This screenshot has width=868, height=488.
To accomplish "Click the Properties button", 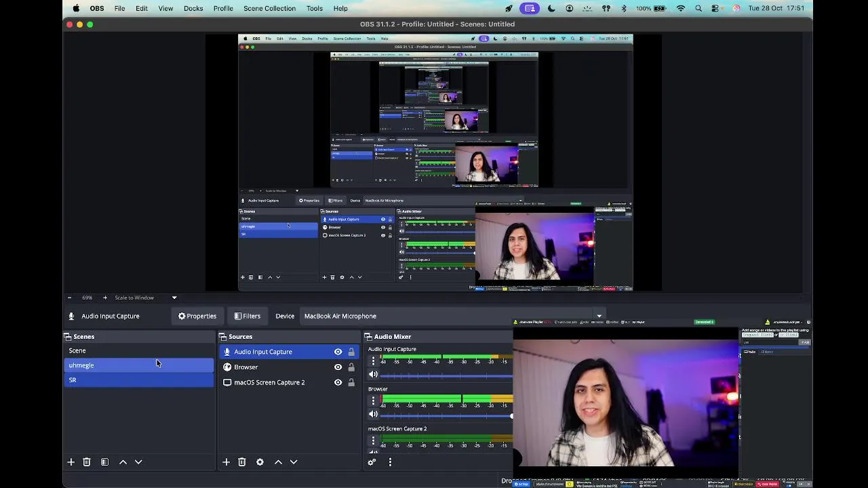I will 197,316.
